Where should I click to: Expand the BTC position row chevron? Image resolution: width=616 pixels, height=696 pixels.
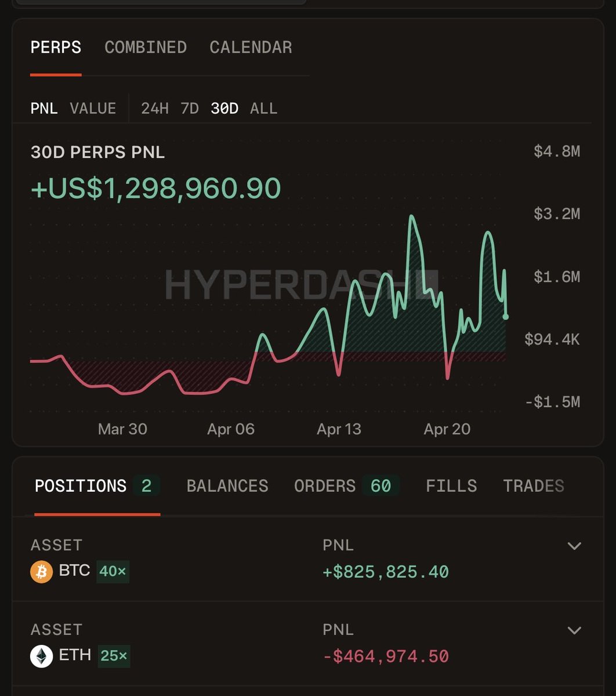[x=574, y=546]
